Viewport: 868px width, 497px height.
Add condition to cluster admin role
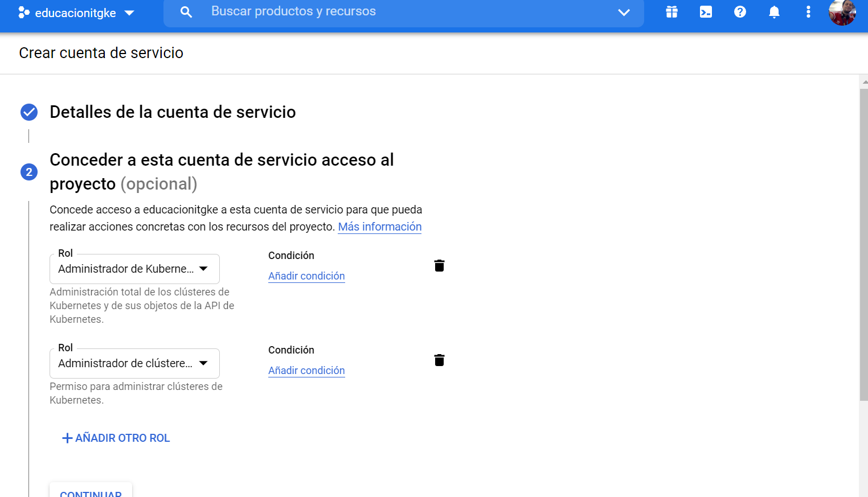[306, 371]
